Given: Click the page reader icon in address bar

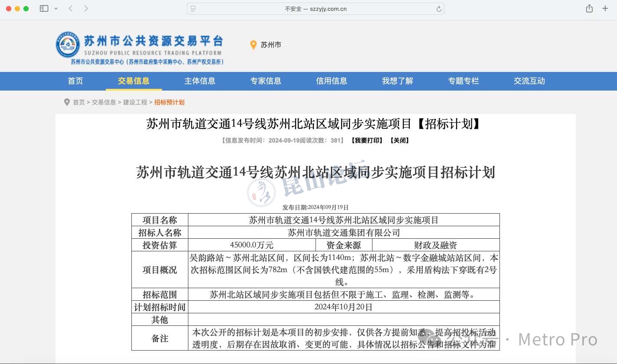Looking at the screenshot, I should click(193, 9).
